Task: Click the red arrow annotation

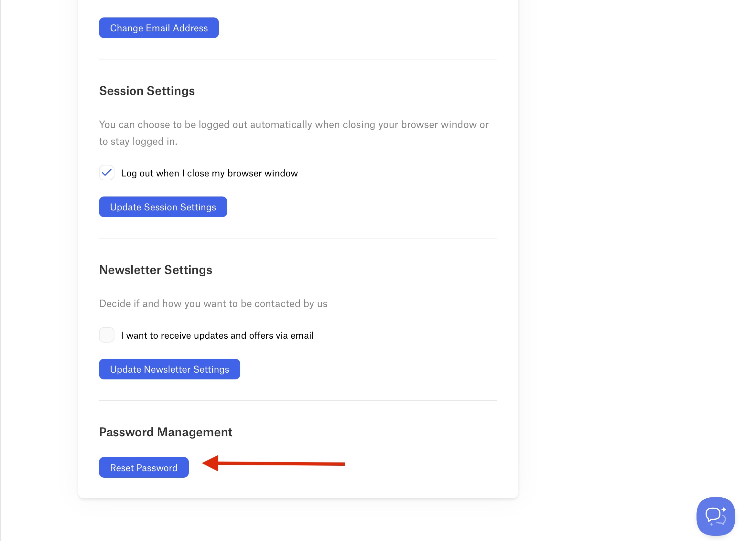Action: (273, 463)
